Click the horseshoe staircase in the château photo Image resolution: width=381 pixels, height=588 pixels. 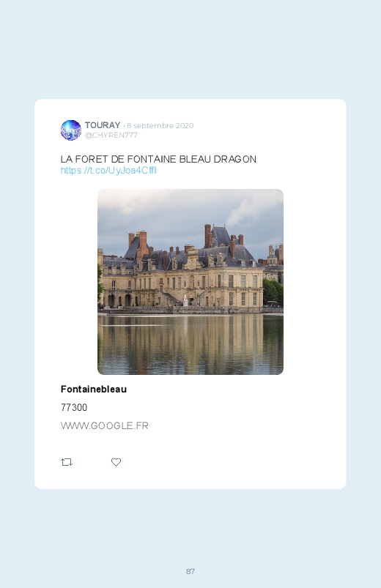pos(185,297)
